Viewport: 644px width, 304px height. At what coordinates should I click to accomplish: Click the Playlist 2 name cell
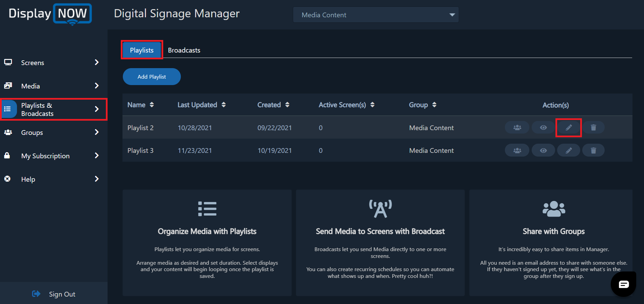pyautogui.click(x=140, y=128)
